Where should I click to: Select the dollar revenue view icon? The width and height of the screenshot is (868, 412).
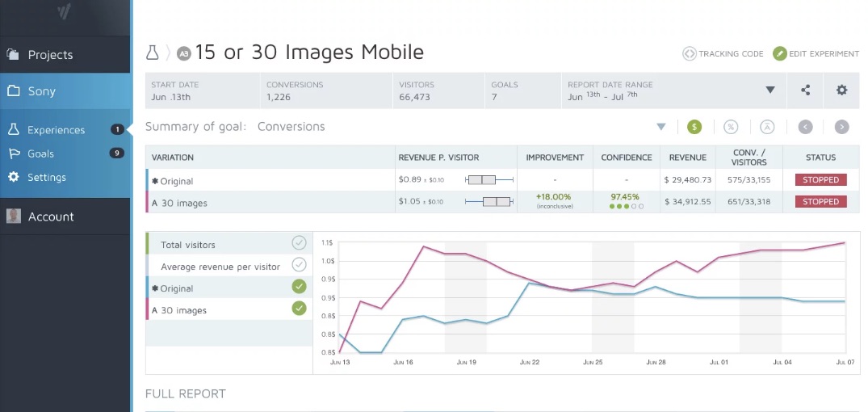pos(694,127)
